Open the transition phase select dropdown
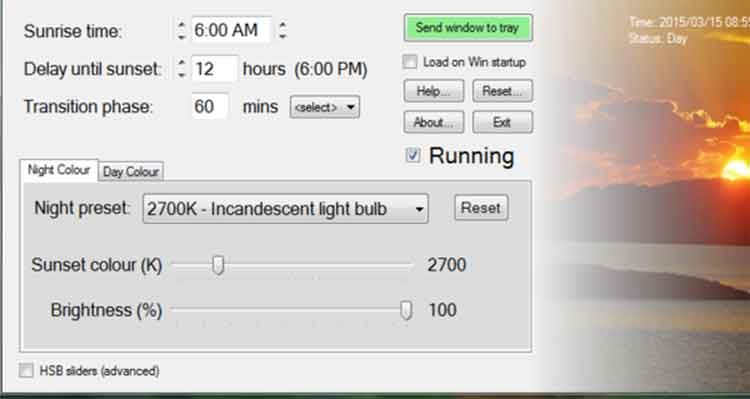Viewport: 750px width, 399px height. 325,107
